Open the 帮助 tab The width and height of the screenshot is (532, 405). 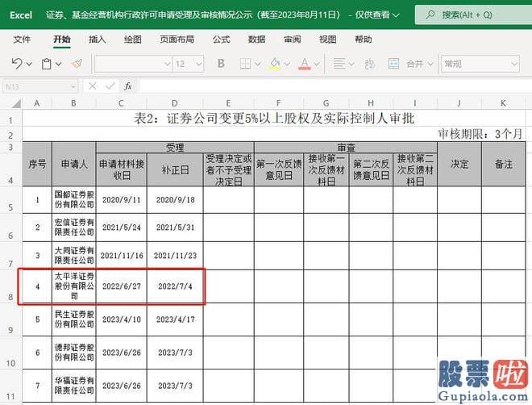click(364, 40)
